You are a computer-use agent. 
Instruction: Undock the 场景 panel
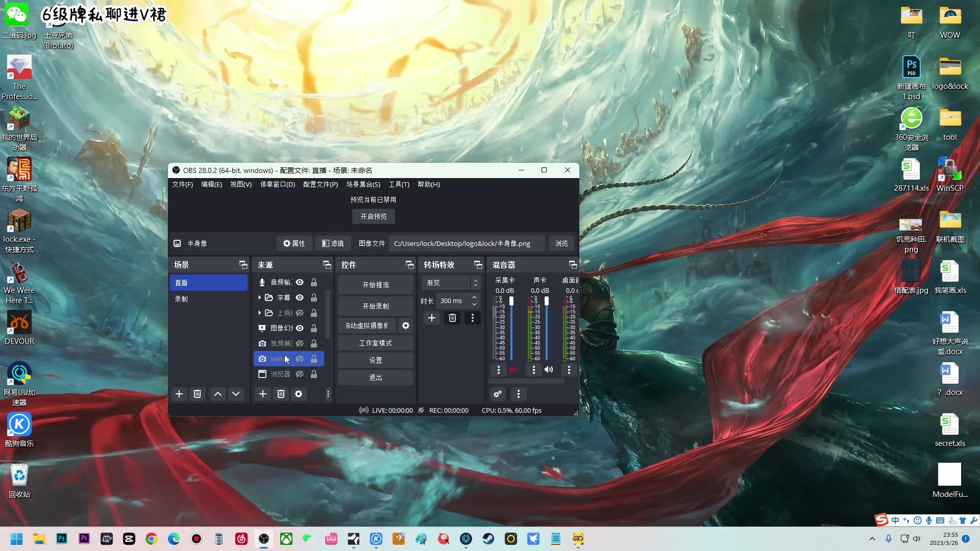pos(243,265)
